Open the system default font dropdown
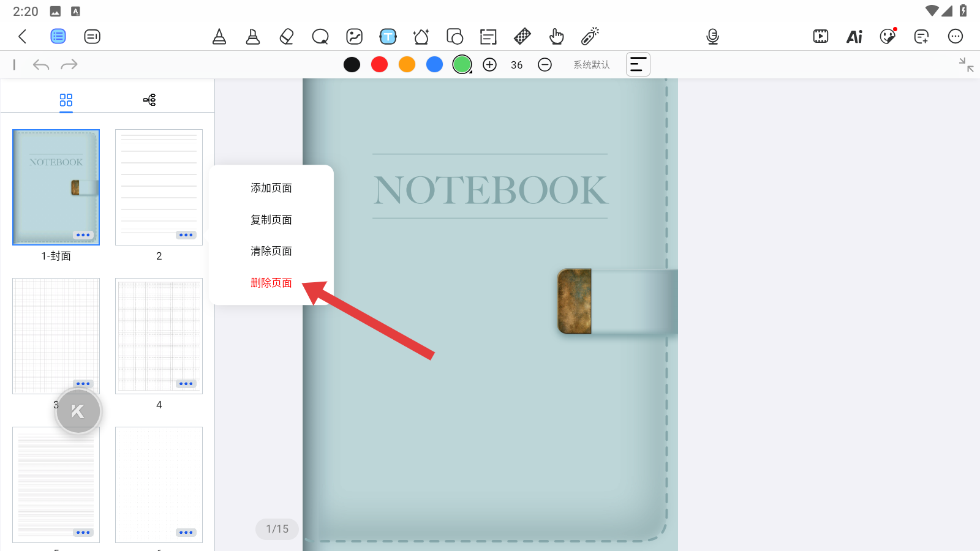980x551 pixels. click(x=591, y=65)
